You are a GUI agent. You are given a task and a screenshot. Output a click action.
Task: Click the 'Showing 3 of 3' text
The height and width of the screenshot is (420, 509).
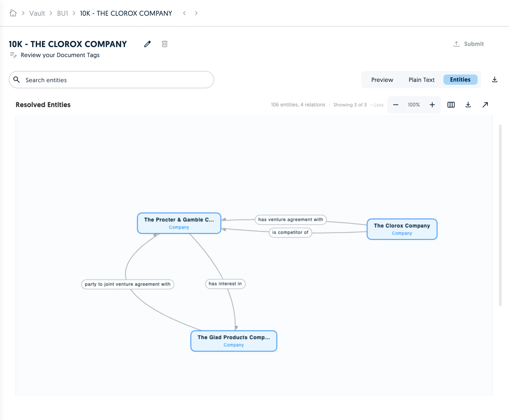coord(350,105)
